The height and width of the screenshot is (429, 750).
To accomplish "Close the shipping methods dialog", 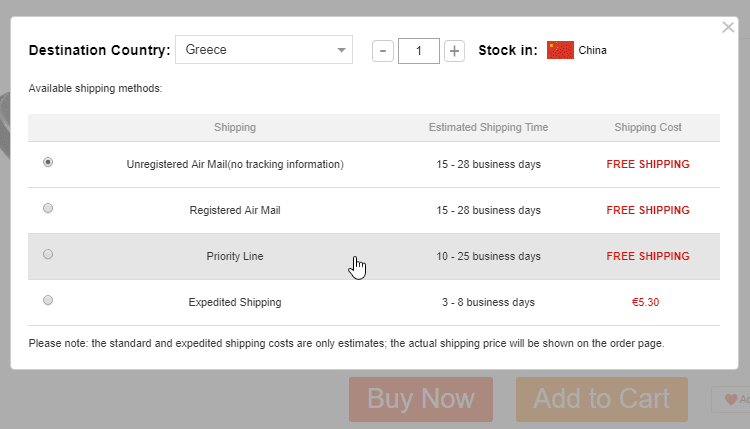I will [x=728, y=27].
